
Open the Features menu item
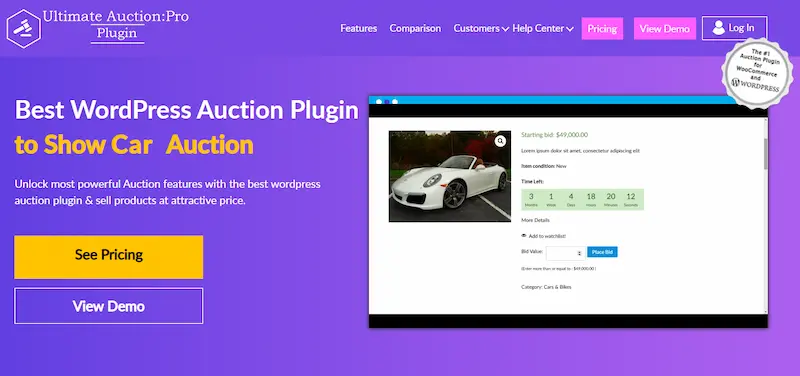[x=359, y=29]
